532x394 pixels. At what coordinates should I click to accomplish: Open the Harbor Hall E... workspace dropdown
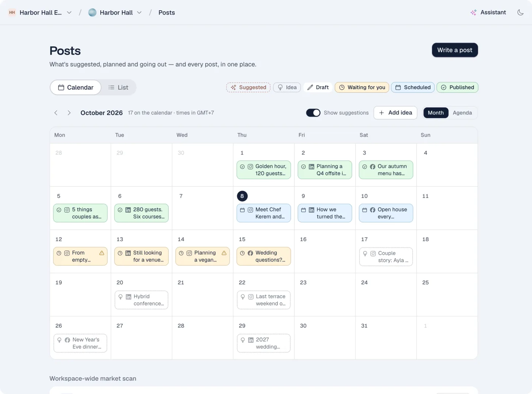40,13
